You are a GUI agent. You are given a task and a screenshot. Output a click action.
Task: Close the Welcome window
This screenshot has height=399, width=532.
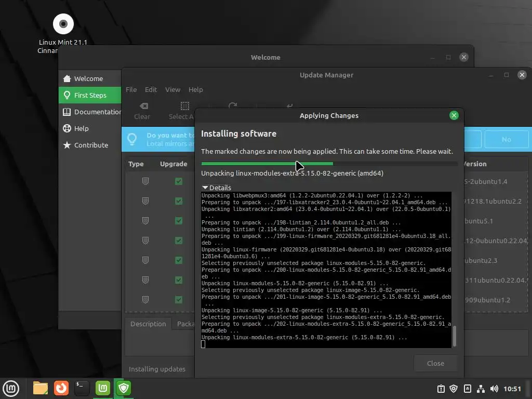point(463,57)
